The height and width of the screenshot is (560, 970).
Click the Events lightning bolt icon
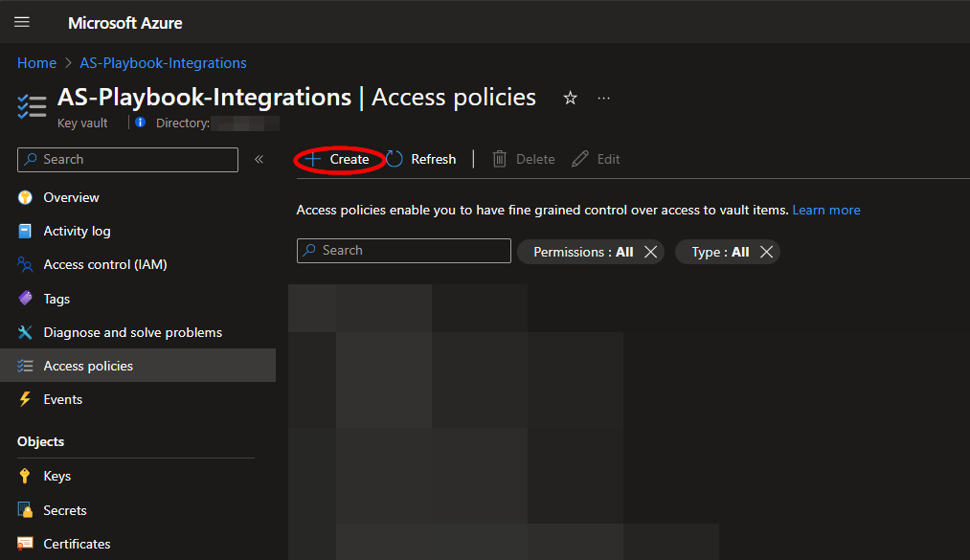pos(25,399)
